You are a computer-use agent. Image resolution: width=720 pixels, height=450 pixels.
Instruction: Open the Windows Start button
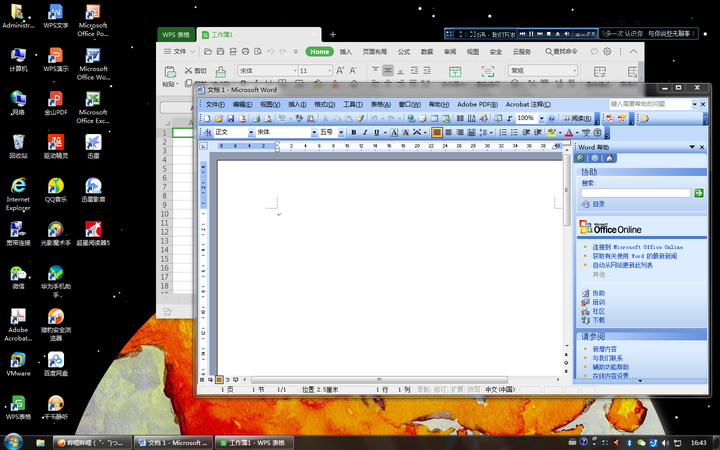[12, 442]
